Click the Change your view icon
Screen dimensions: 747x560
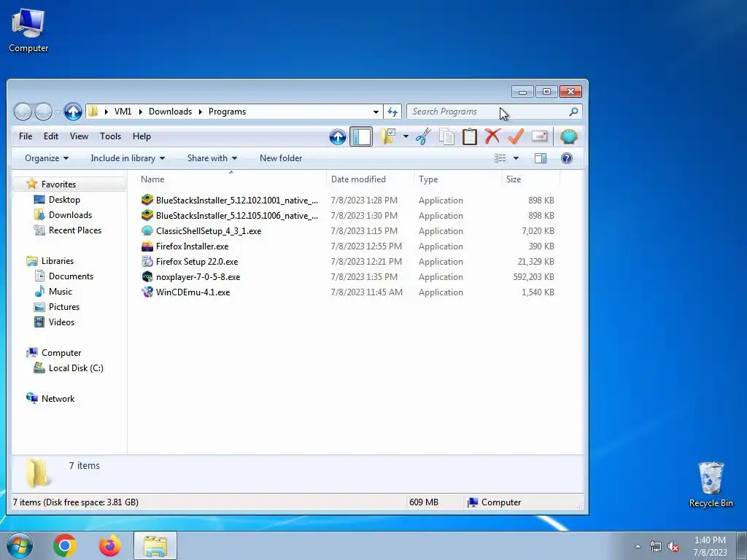tap(500, 158)
